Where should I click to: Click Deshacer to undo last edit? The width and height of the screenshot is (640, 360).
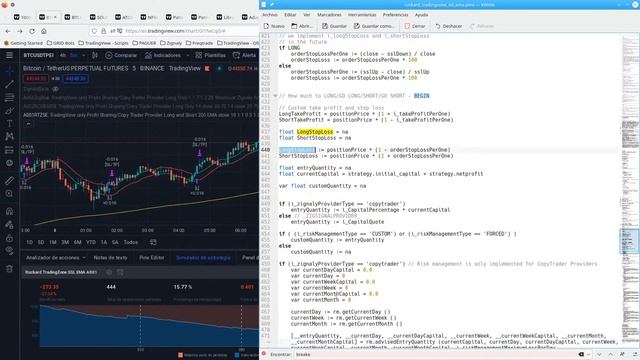(449, 26)
